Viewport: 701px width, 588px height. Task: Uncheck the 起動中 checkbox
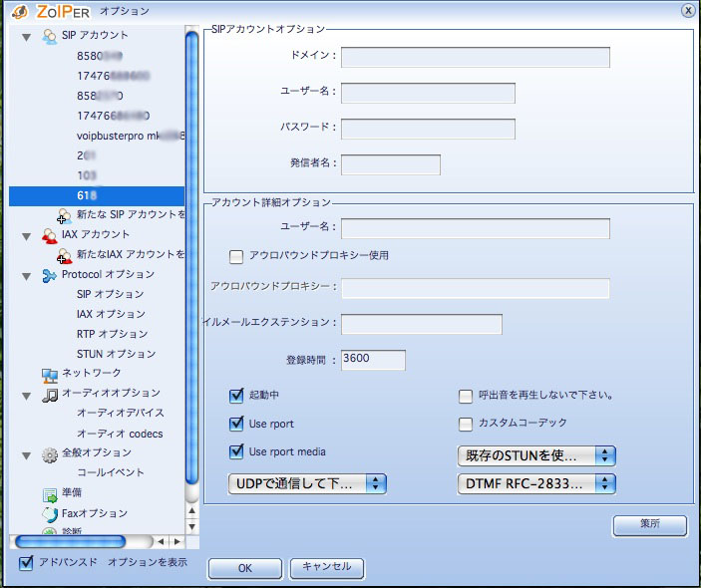point(236,395)
